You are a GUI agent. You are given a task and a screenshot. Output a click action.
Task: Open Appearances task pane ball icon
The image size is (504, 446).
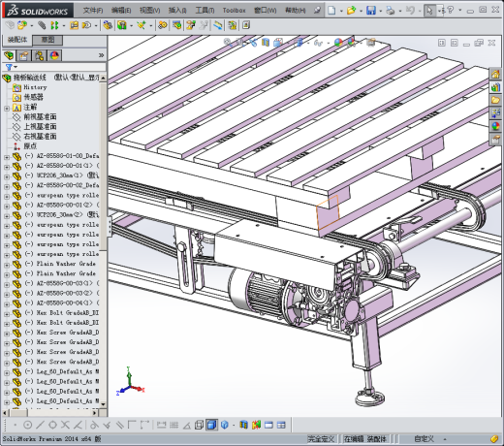[495, 126]
